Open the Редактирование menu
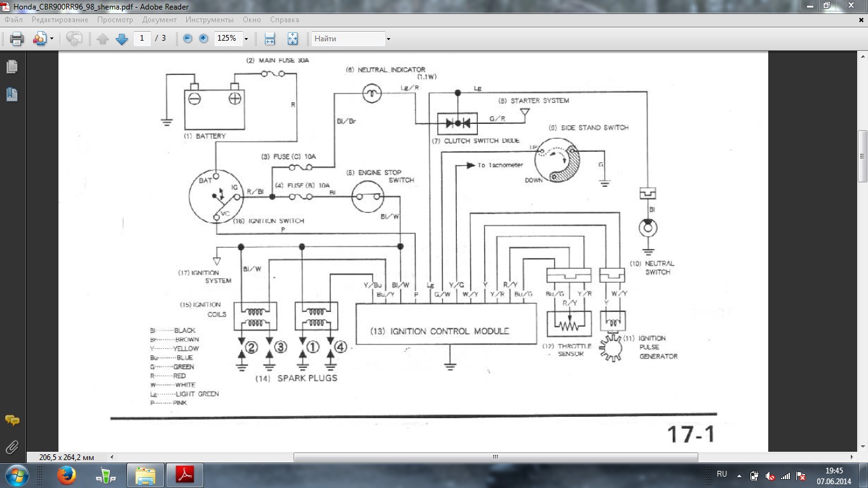 60,20
